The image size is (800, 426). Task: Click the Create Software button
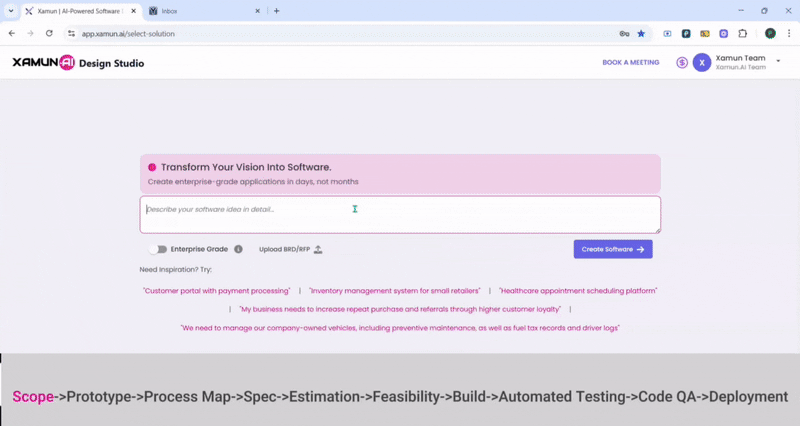613,249
